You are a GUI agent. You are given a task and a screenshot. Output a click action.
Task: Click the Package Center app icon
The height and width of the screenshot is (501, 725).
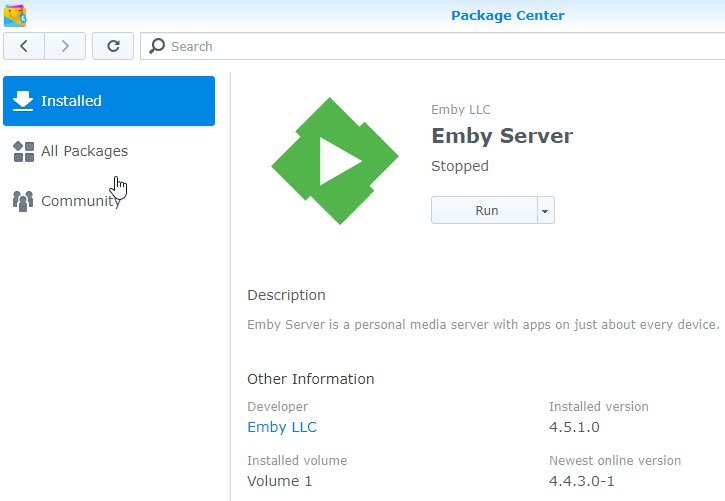tap(15, 15)
